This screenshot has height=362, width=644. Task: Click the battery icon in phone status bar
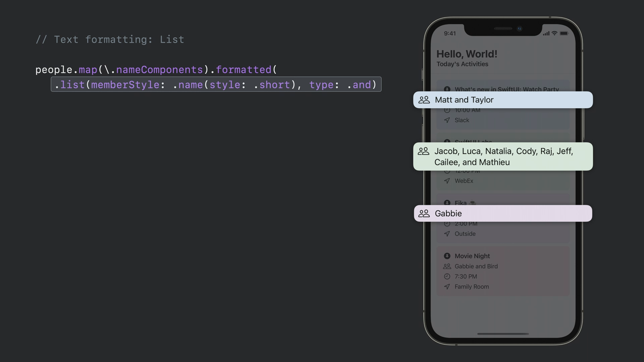coord(564,33)
